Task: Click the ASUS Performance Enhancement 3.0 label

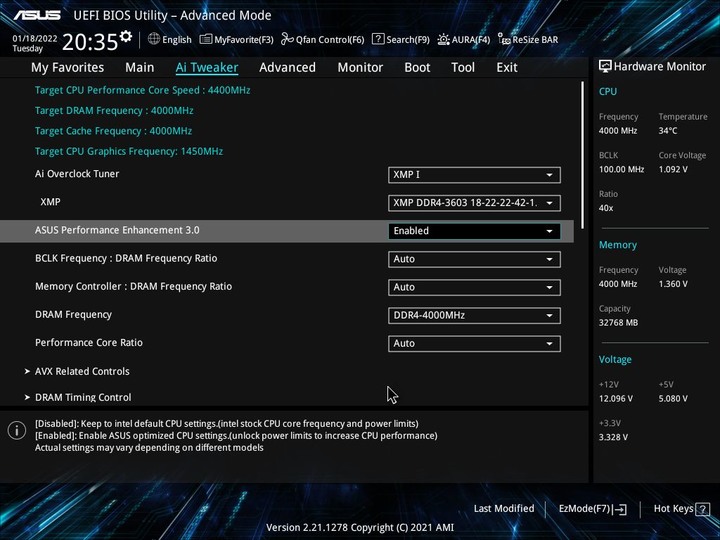Action: (117, 230)
